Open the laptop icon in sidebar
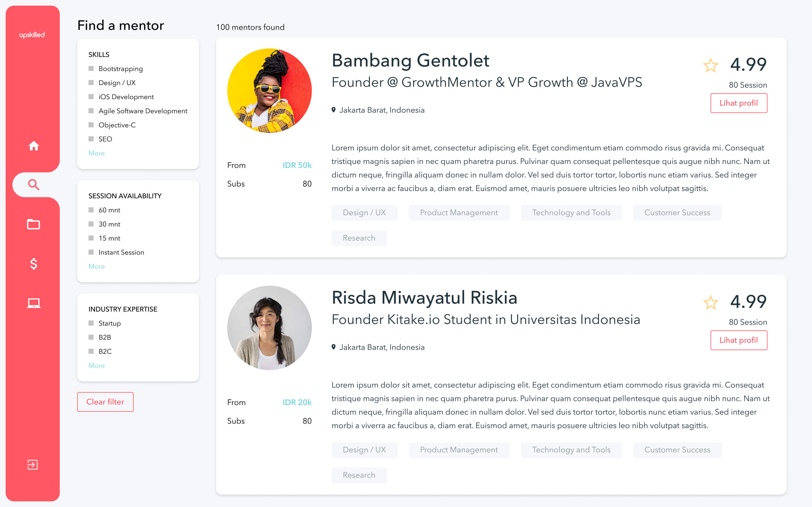812x507 pixels. click(x=34, y=303)
